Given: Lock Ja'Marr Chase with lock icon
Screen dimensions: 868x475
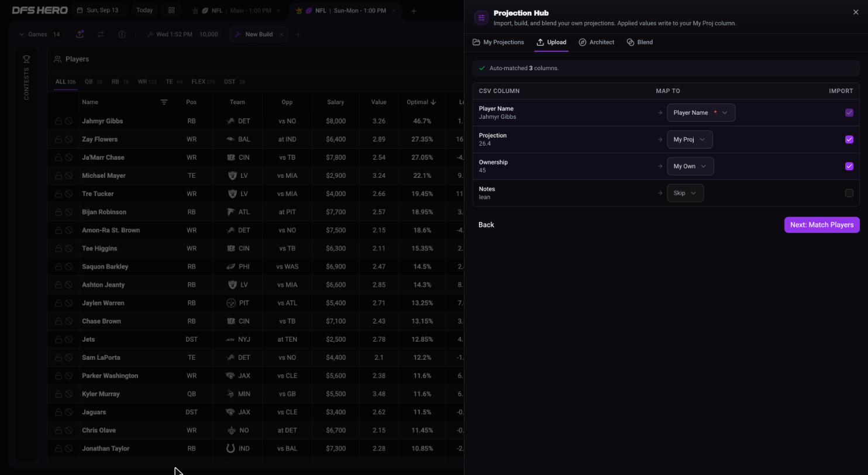Looking at the screenshot, I should point(58,157).
